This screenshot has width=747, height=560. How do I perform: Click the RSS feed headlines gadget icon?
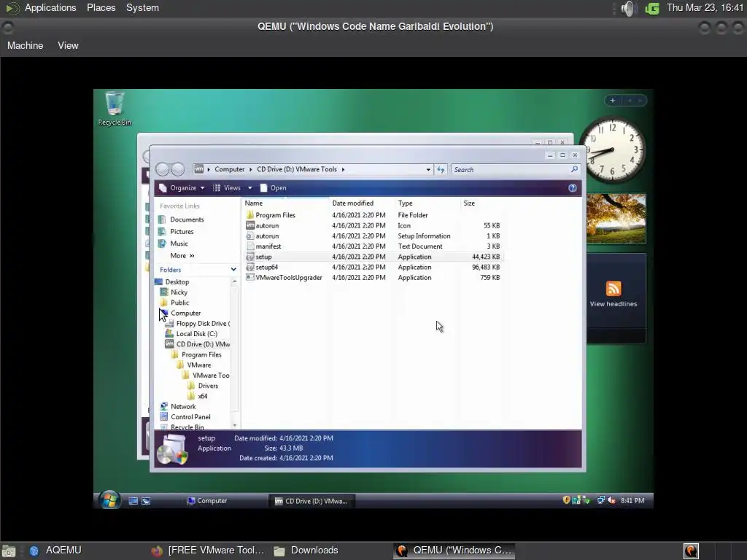[613, 289]
